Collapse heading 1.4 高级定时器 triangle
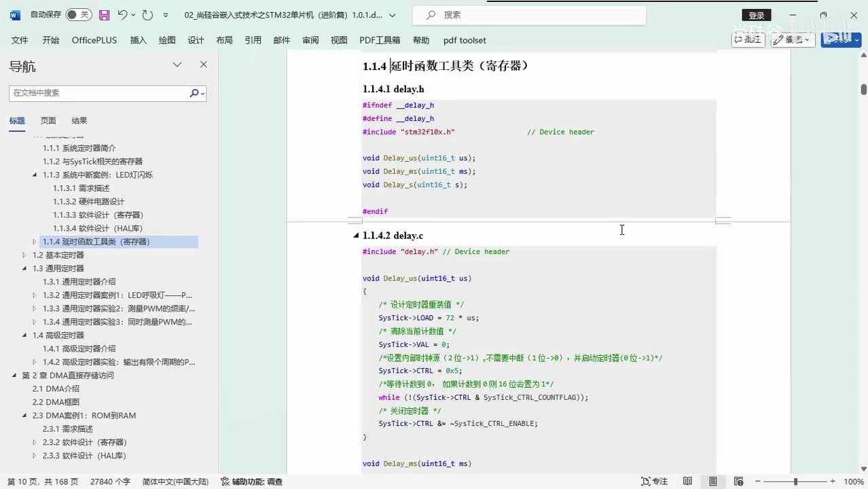This screenshot has width=868, height=489. pos(24,336)
